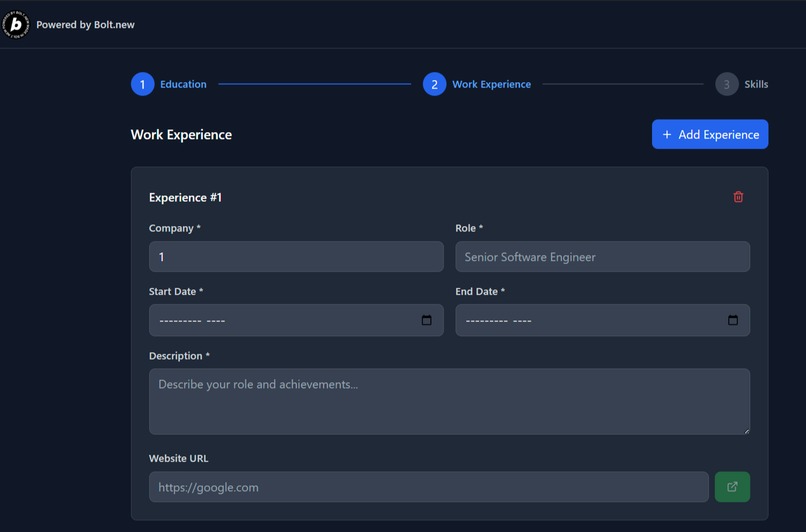Open the Powered by Bolt.new link

coord(85,25)
